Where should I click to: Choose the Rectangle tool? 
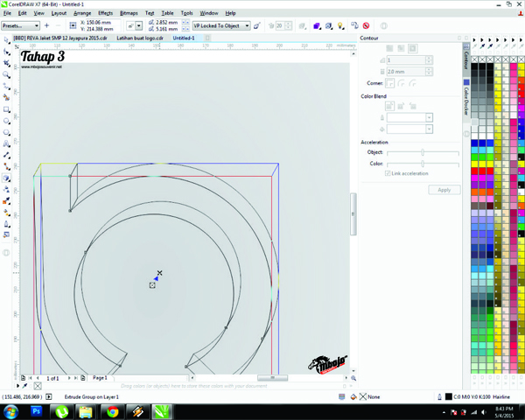[x=7, y=109]
